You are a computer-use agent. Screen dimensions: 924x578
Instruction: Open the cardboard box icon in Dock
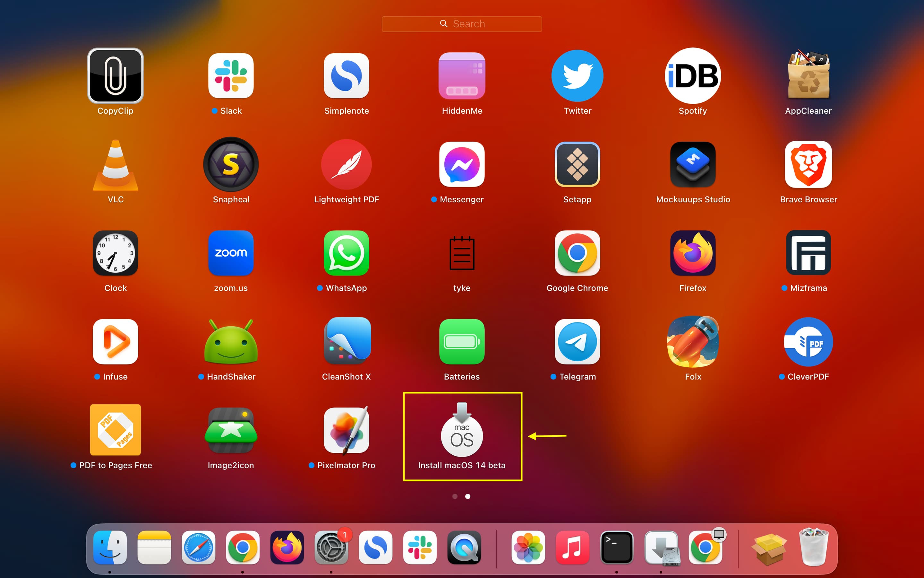click(769, 549)
